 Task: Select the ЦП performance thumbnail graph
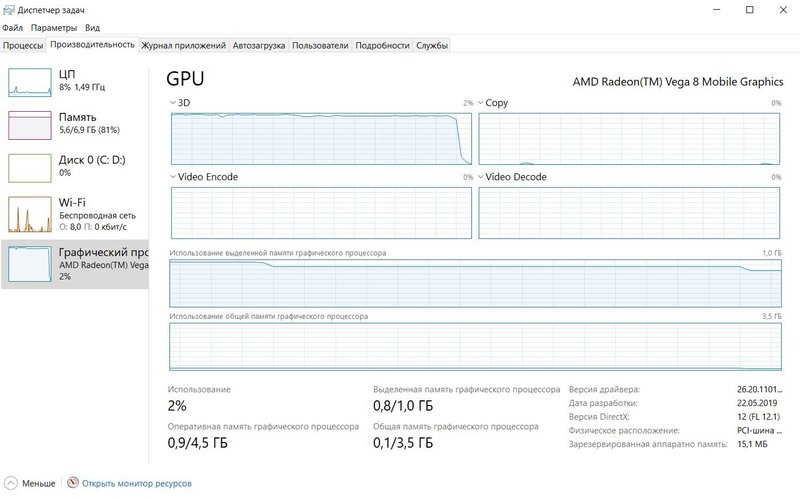(x=30, y=83)
